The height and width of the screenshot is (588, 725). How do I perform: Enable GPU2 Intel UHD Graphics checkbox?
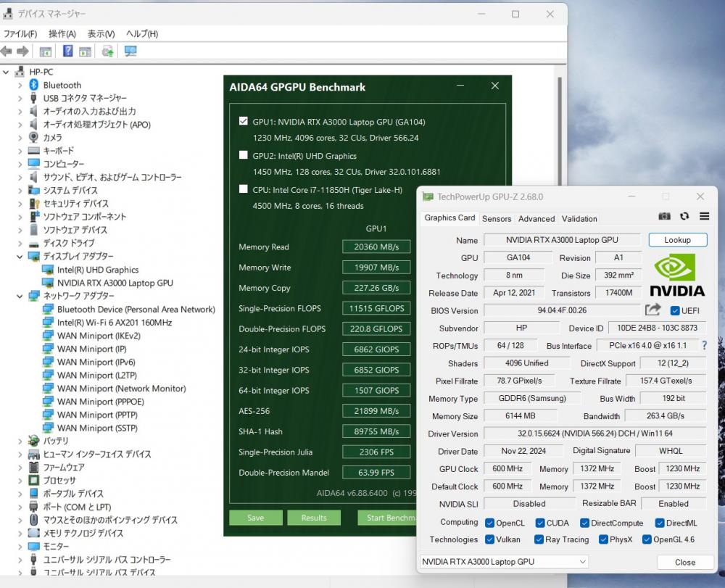(x=244, y=155)
